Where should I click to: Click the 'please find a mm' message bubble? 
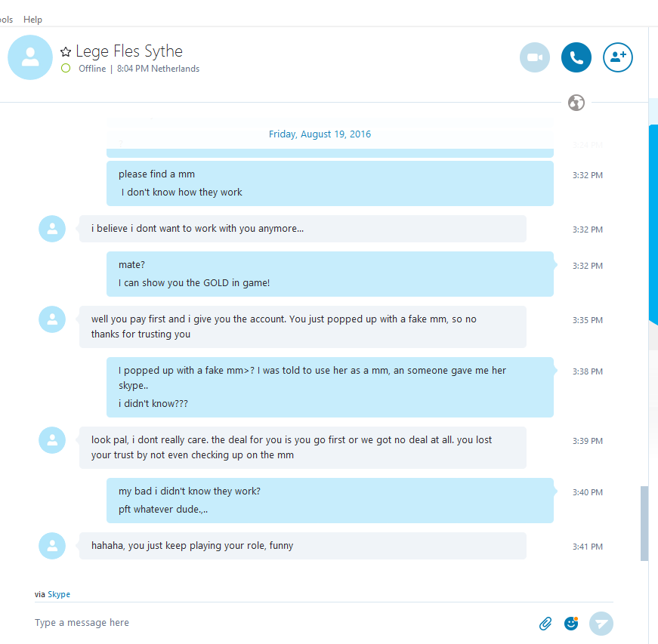pyautogui.click(x=329, y=183)
